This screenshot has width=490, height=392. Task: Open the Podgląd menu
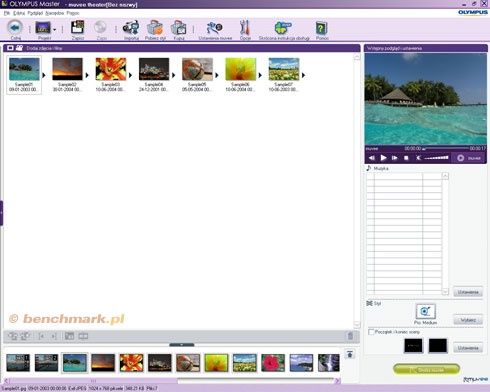click(35, 13)
